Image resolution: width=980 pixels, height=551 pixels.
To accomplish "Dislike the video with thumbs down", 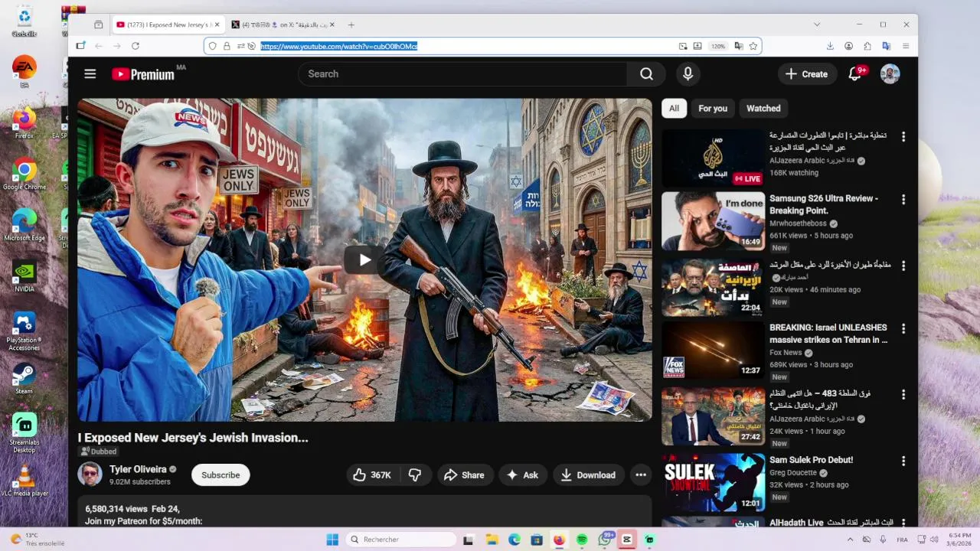I will coord(415,475).
